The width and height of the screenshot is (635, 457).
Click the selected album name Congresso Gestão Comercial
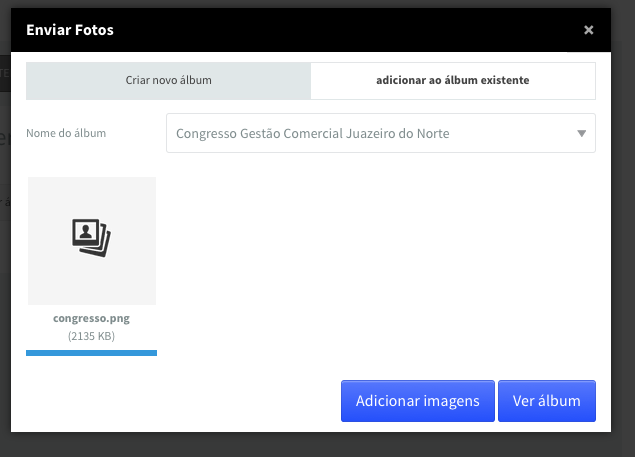[x=313, y=134]
